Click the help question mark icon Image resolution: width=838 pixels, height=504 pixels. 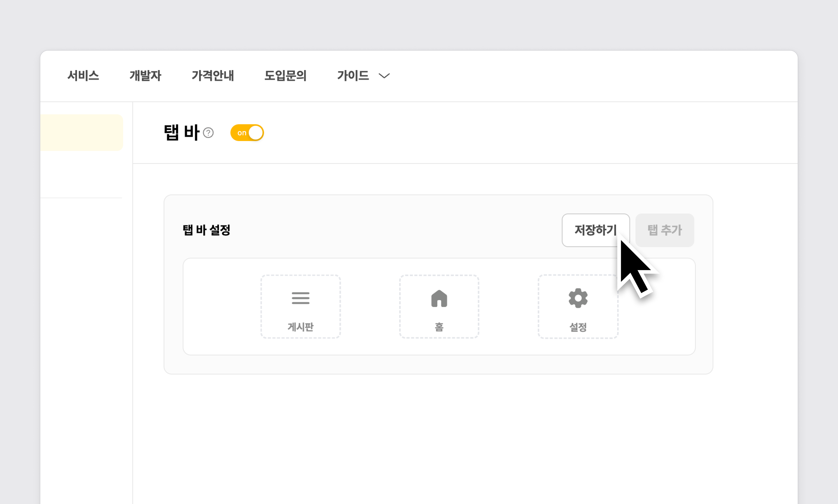tap(208, 133)
